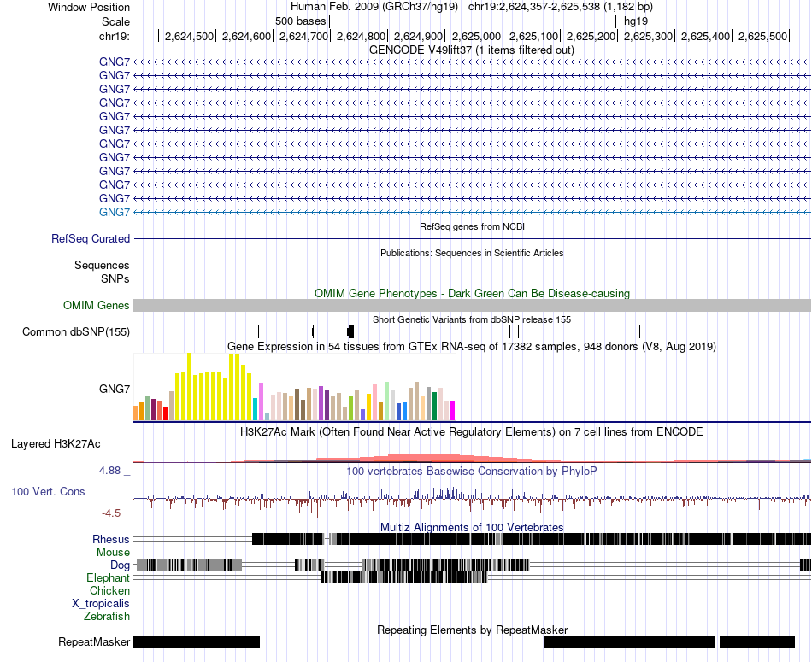Click the Dog alignment label
Viewport: 812px width, 662px height.
pos(121,565)
